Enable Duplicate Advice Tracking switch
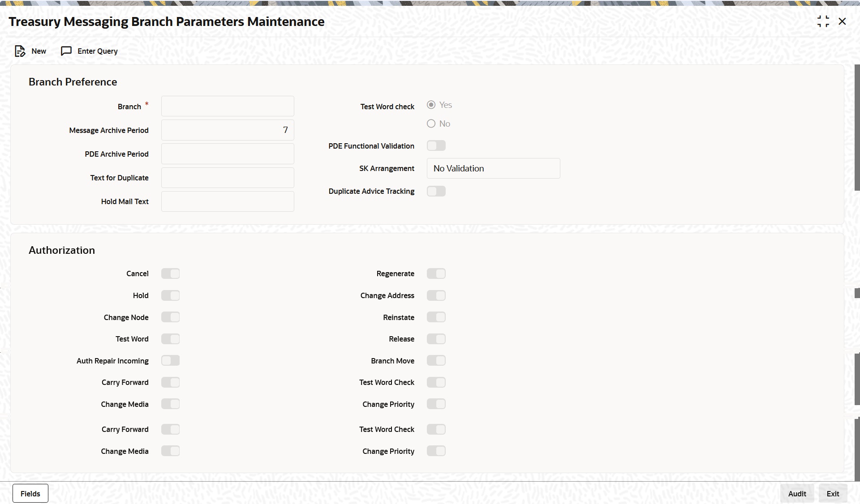This screenshot has width=860, height=504. [x=436, y=192]
